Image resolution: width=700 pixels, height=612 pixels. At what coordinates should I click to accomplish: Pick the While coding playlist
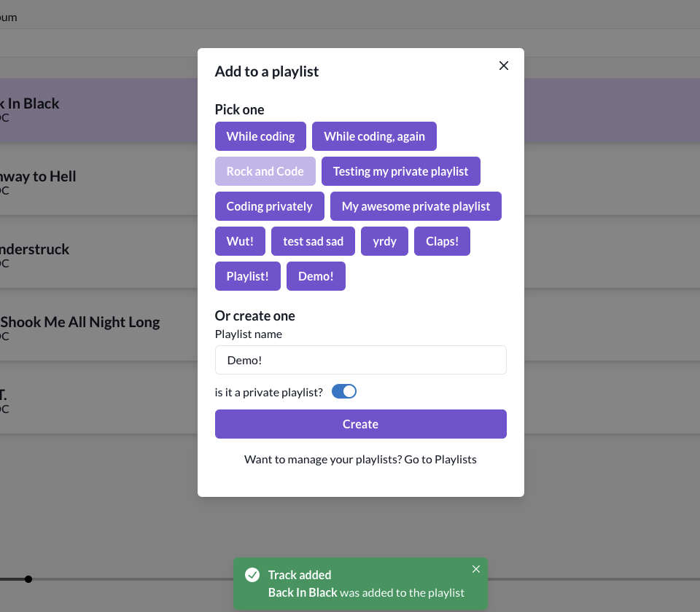pyautogui.click(x=260, y=136)
